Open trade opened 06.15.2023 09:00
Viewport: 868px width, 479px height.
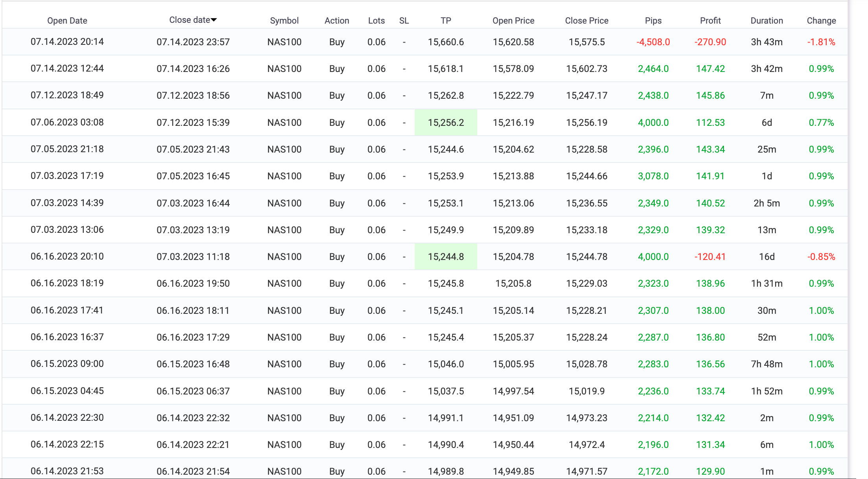click(x=67, y=364)
